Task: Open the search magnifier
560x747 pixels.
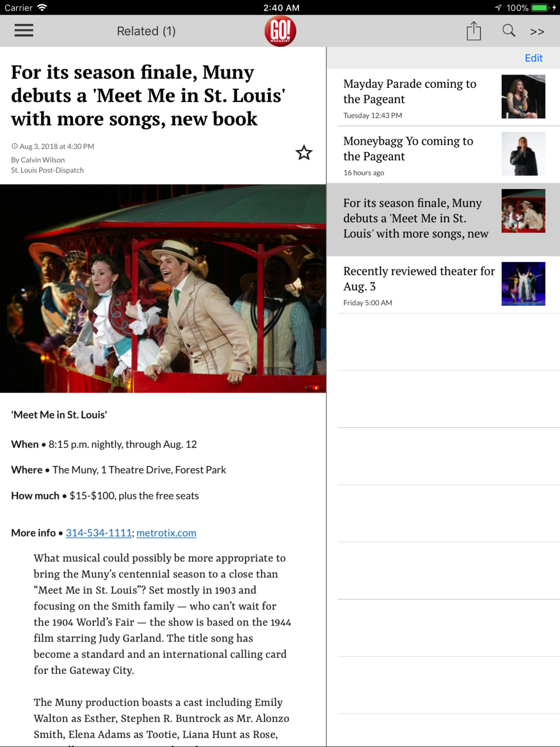Action: (508, 30)
